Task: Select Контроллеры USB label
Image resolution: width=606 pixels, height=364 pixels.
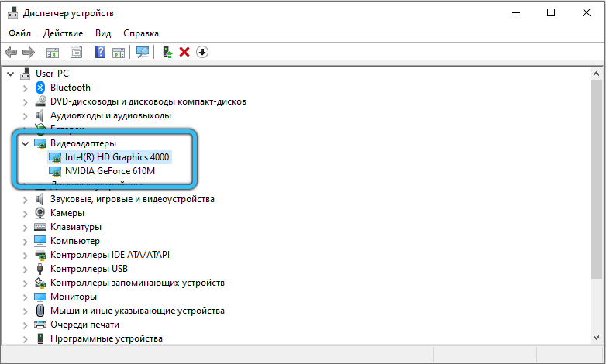Action: point(89,269)
